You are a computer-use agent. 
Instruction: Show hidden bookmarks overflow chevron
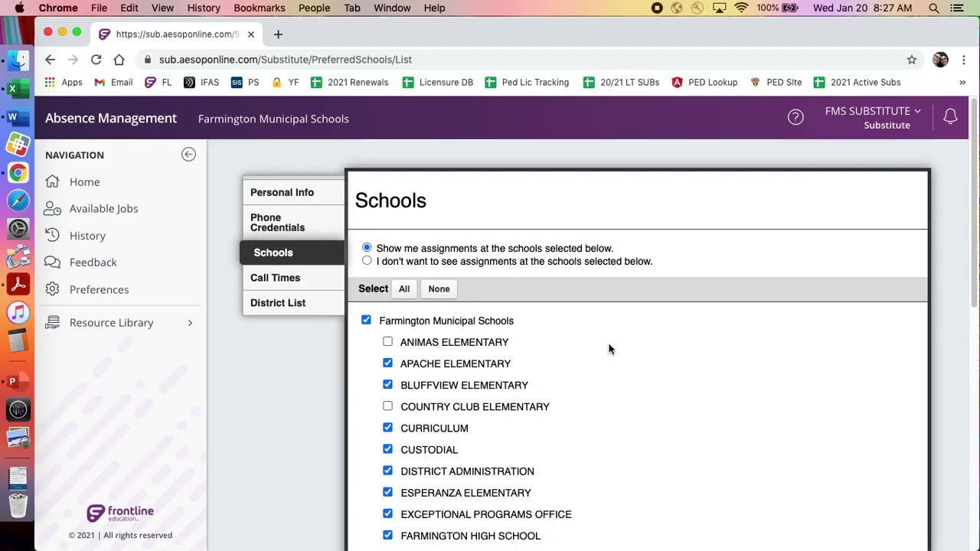962,83
